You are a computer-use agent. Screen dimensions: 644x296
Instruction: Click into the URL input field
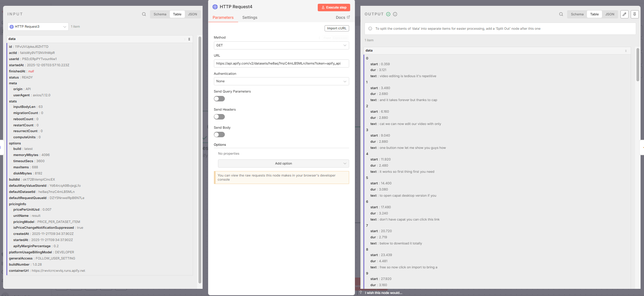[x=281, y=64]
